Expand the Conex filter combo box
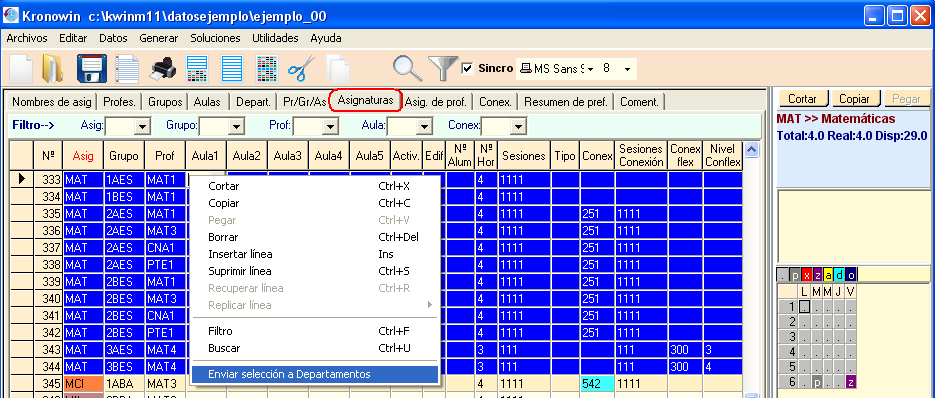The height and width of the screenshot is (398, 935). (x=519, y=126)
